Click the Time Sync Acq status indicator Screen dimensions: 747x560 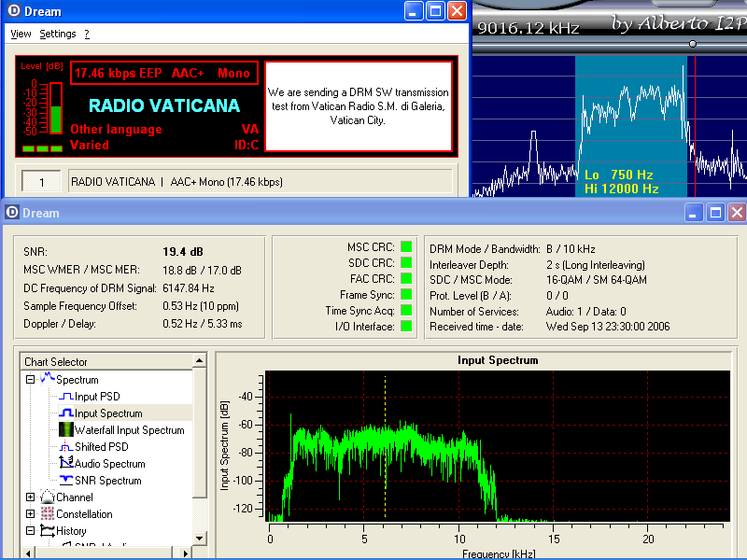(x=406, y=310)
